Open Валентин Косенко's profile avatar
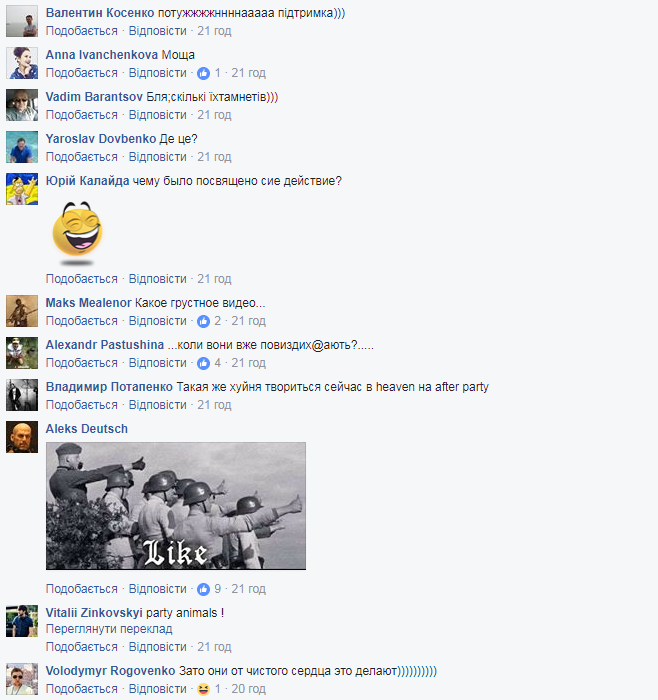 22,21
